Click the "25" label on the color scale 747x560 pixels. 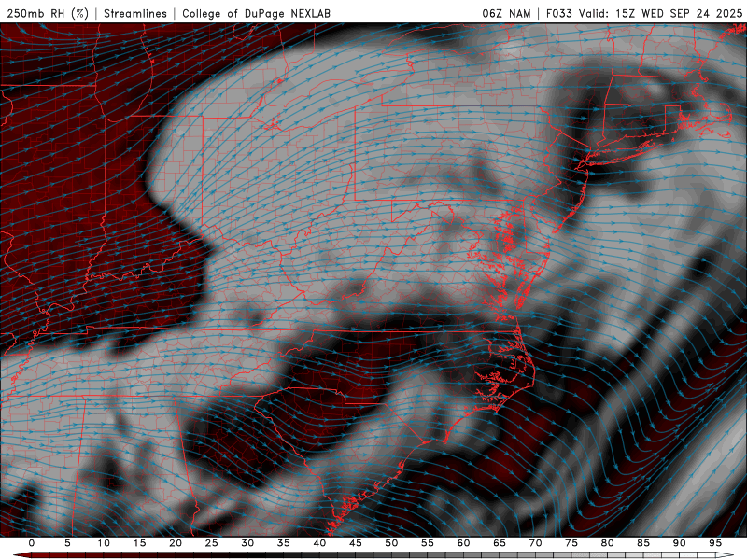[x=212, y=543]
